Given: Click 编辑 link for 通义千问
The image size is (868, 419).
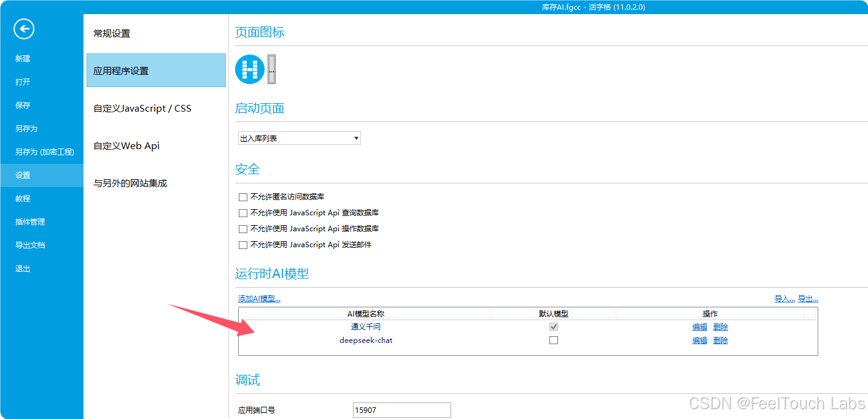Looking at the screenshot, I should pyautogui.click(x=700, y=327).
